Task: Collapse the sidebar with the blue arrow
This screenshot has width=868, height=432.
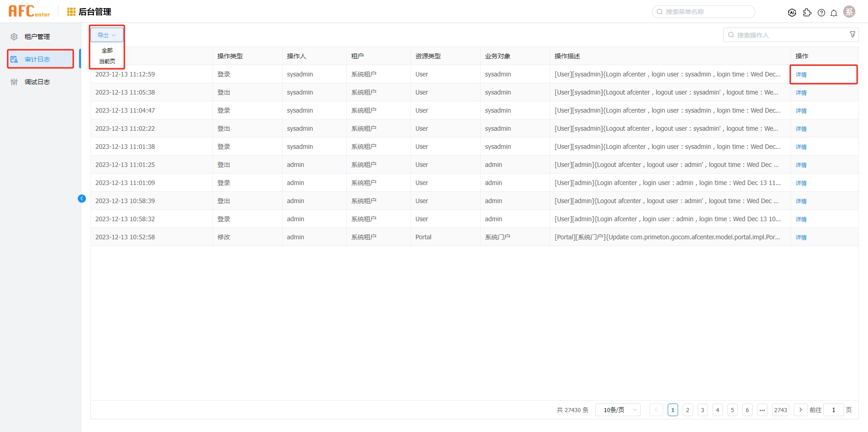Action: point(82,199)
